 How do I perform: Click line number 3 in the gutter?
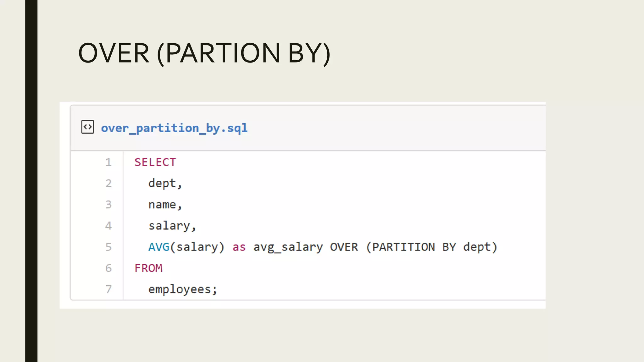108,205
